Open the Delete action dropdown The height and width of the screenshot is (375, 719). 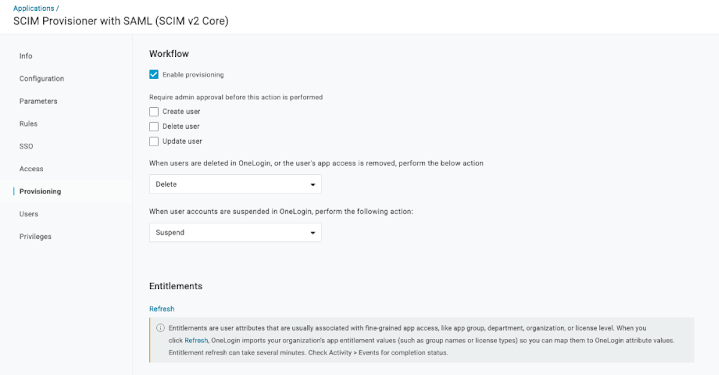click(x=235, y=184)
